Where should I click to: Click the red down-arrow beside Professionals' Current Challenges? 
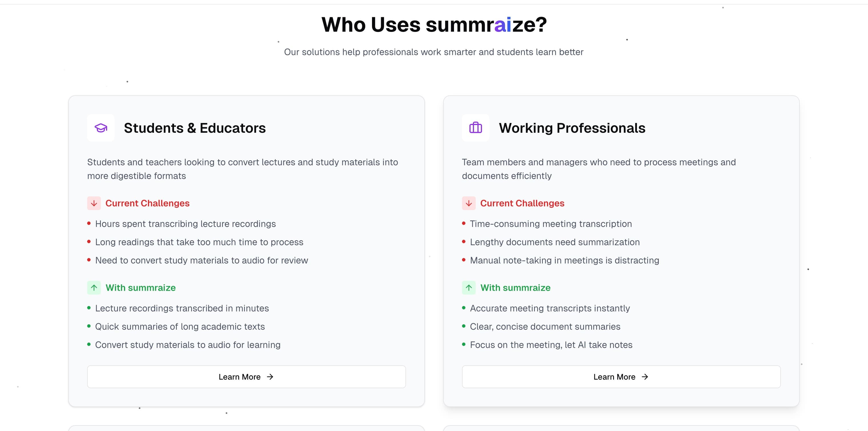469,203
